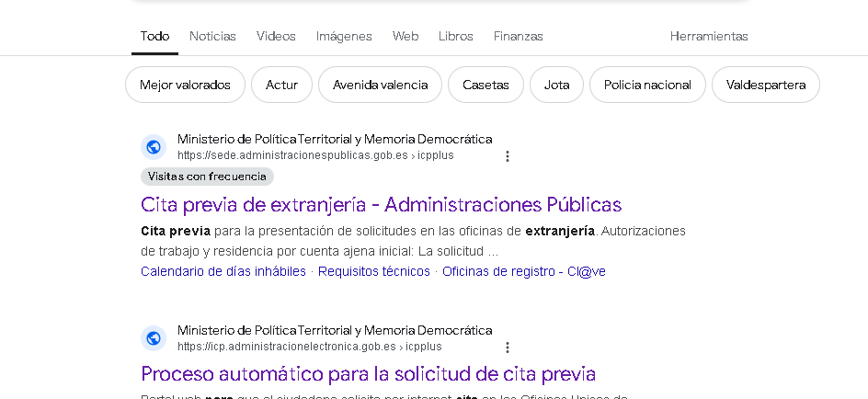Select the Casetas filter chip

485,85
